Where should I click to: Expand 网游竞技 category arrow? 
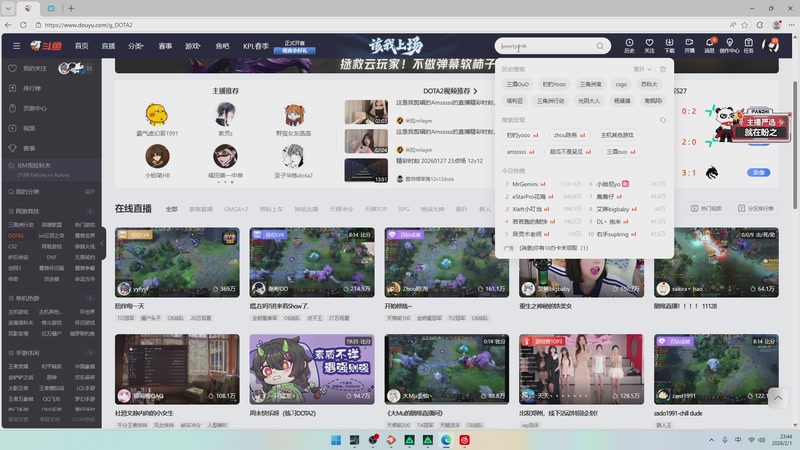pos(90,211)
